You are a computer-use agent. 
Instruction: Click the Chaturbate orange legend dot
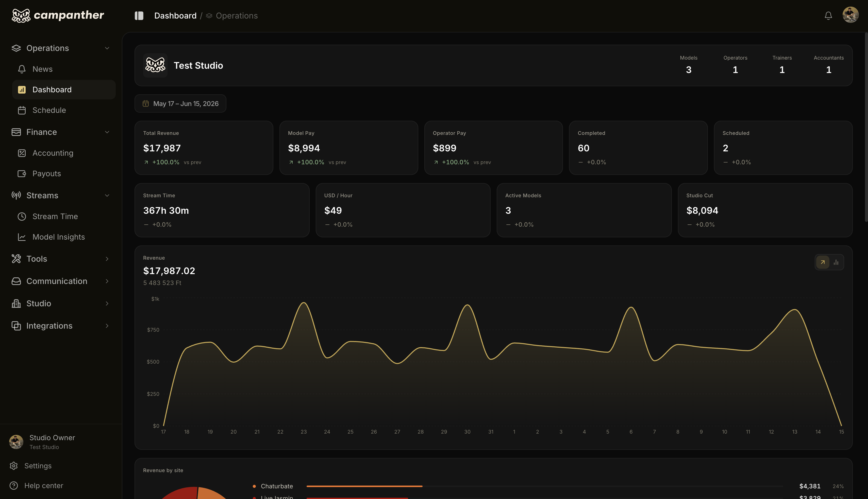coord(254,486)
